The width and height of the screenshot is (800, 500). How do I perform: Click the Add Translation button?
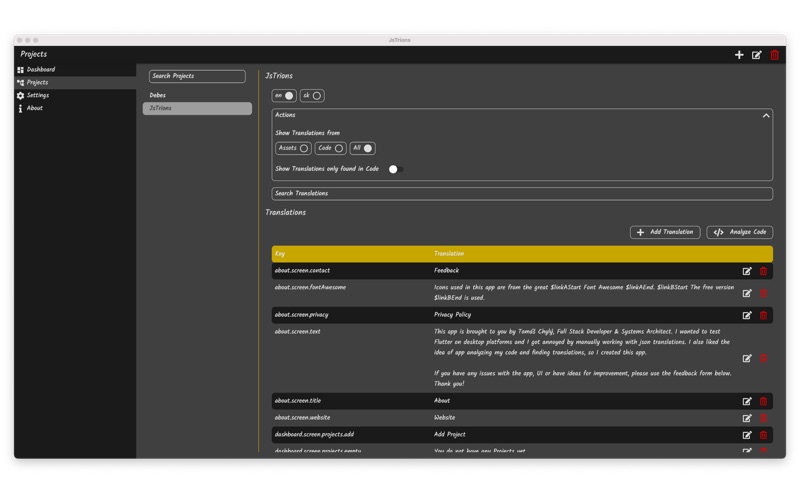coord(665,232)
